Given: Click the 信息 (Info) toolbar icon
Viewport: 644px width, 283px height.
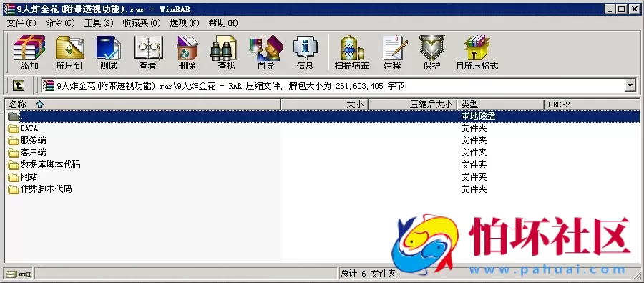Looking at the screenshot, I should 305,52.
